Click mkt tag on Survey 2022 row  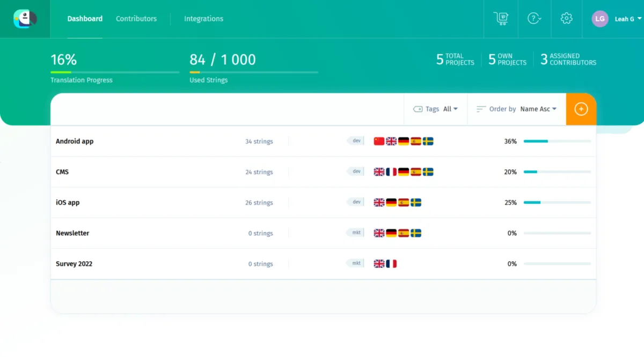click(x=355, y=263)
